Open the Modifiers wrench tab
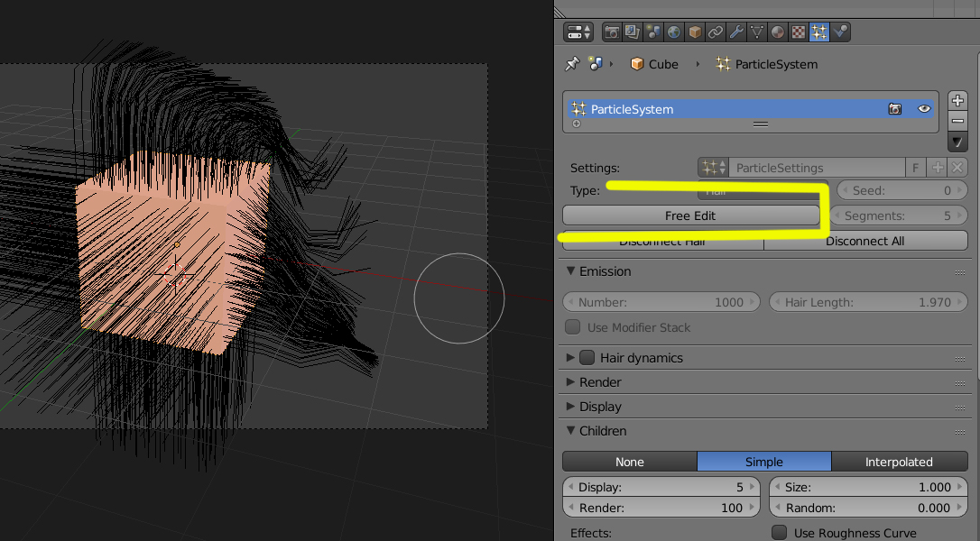Image resolution: width=980 pixels, height=541 pixels. tap(736, 32)
